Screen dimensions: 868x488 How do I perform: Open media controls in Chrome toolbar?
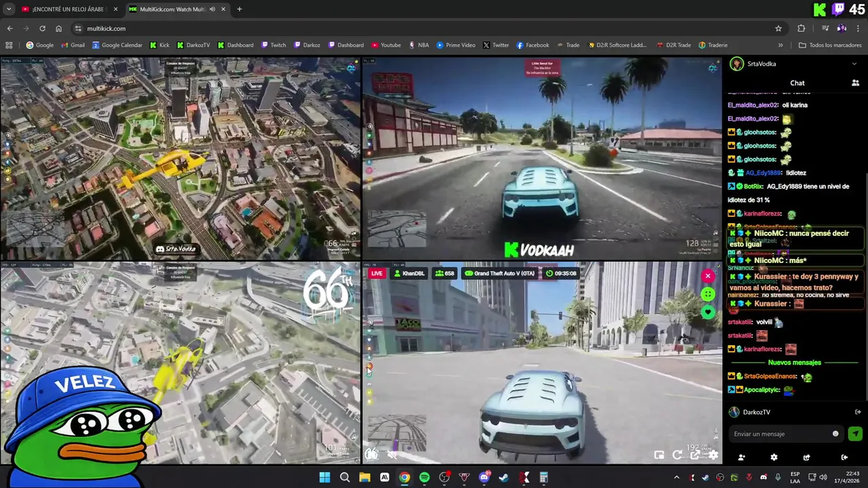[825, 28]
